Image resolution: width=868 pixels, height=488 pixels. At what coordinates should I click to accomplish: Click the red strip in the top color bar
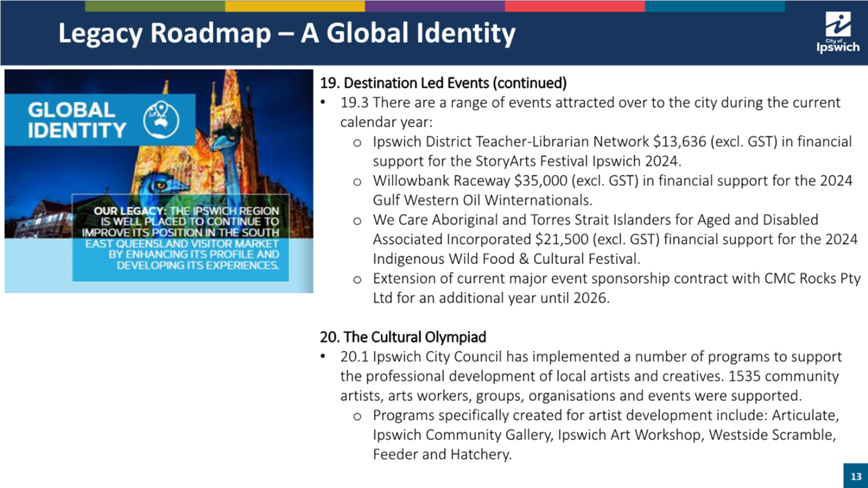click(575, 6)
